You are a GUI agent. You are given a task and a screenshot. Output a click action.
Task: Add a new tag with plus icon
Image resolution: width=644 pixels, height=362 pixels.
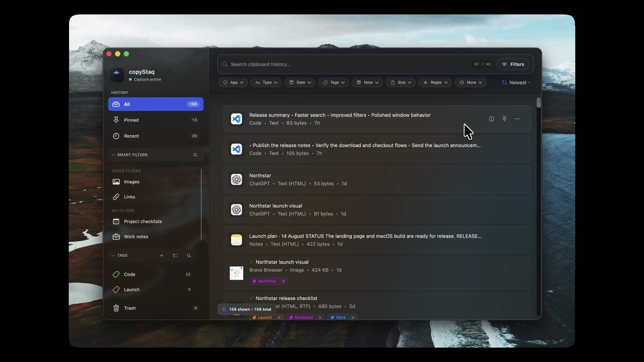point(162,255)
